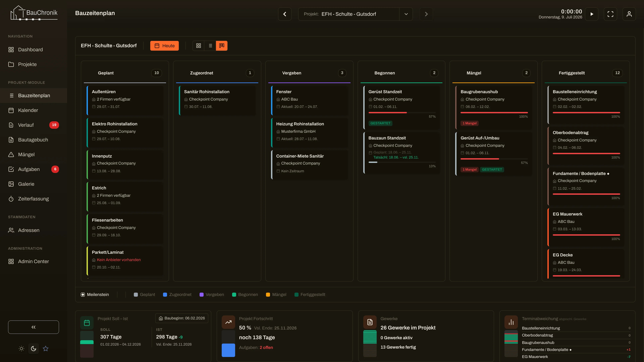Toggle the Geplant legend filter
This screenshot has width=644, height=362.
pos(145,295)
